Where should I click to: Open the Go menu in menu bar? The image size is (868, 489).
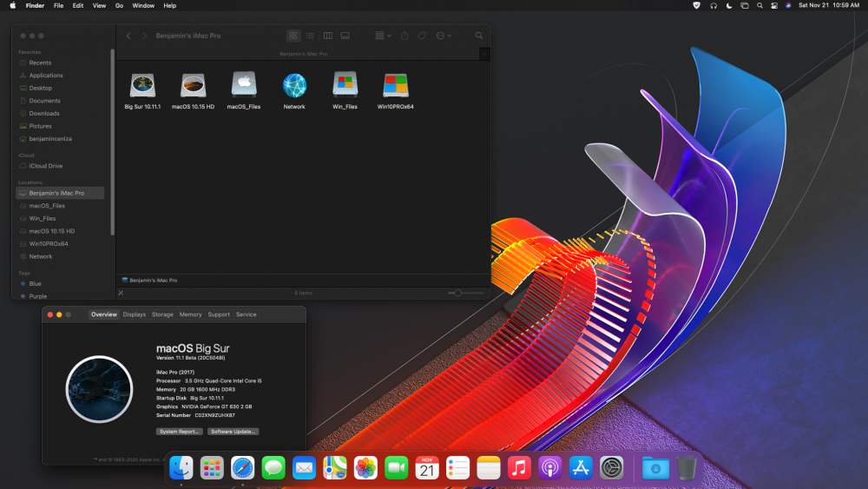(x=119, y=5)
